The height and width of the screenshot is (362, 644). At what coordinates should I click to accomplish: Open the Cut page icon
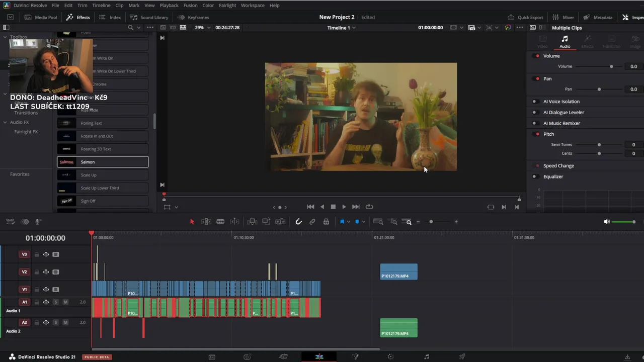click(x=283, y=357)
